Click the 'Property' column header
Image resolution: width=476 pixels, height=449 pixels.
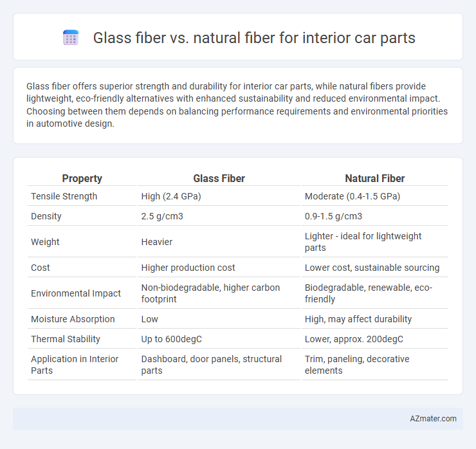pos(82,179)
